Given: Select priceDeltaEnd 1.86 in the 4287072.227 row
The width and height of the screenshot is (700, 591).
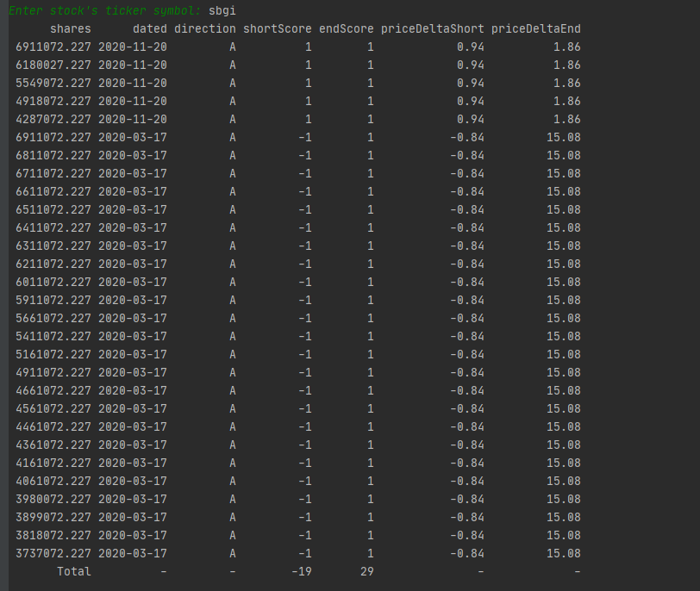Looking at the screenshot, I should (x=567, y=120).
